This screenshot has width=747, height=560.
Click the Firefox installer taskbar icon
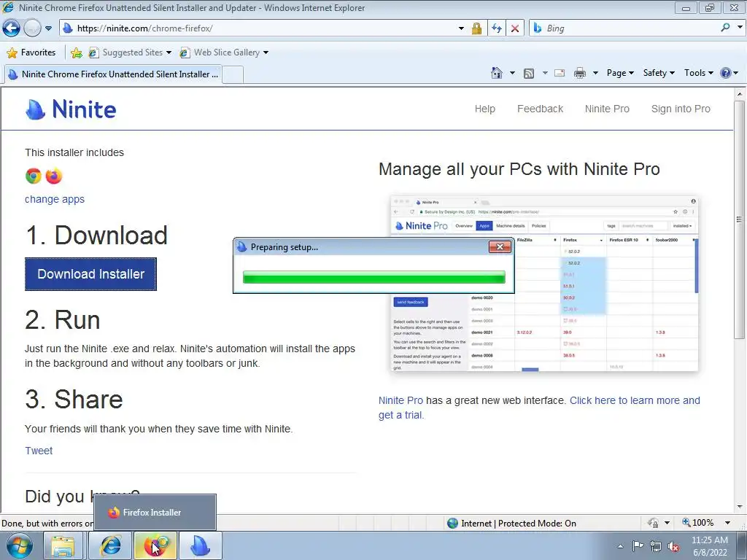156,545
